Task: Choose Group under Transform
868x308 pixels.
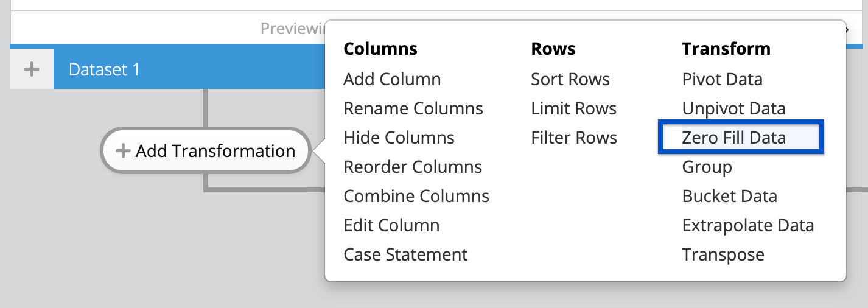Action: click(707, 167)
